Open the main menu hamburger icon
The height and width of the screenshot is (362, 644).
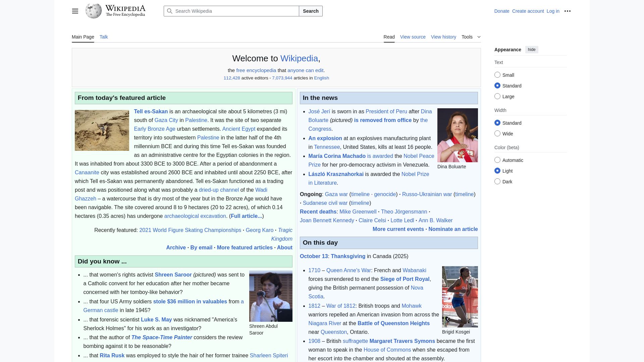point(75,11)
